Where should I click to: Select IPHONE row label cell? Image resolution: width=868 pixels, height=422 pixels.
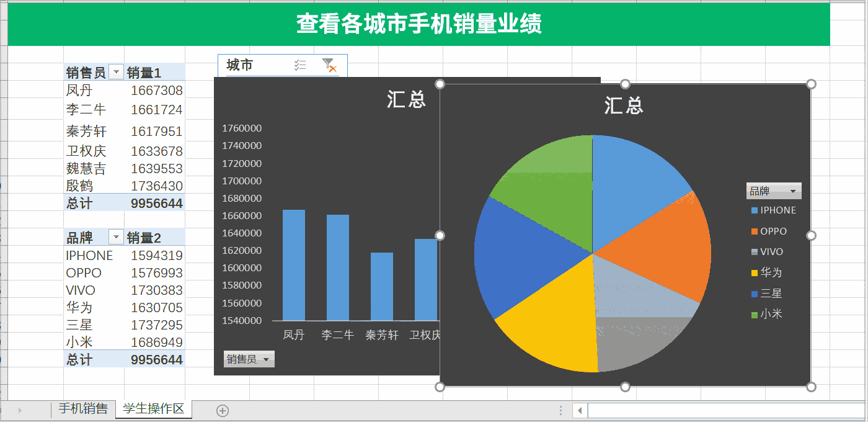coord(94,255)
